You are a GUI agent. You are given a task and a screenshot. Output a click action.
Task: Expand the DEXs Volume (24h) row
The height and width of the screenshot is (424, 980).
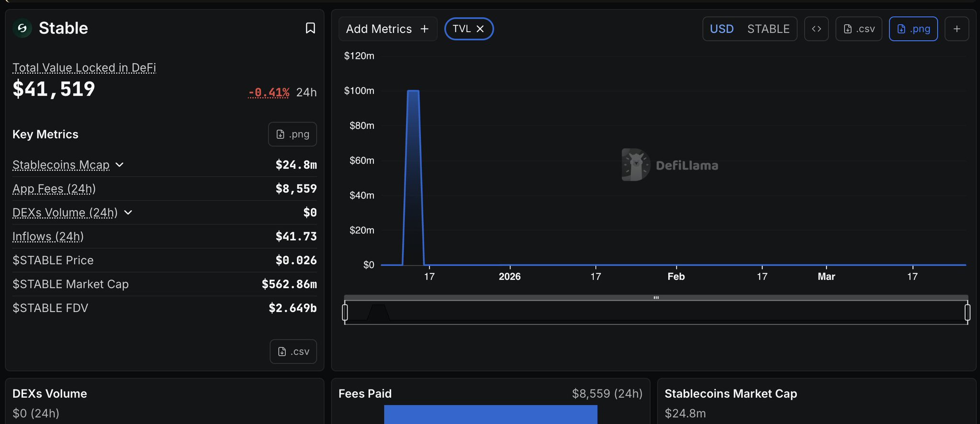(128, 212)
